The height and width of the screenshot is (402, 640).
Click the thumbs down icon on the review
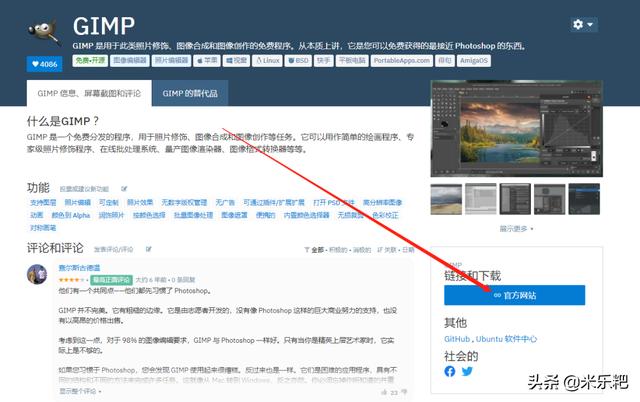point(404,392)
